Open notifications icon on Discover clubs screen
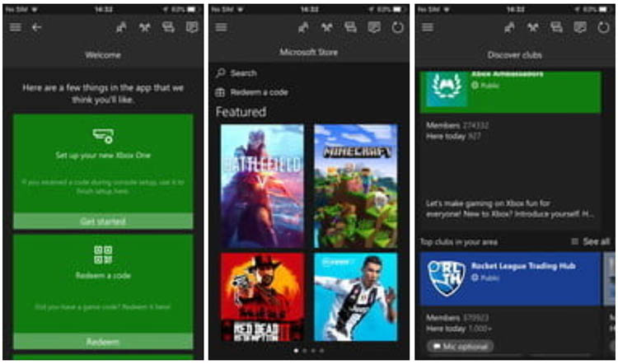The image size is (618, 364). point(580,27)
